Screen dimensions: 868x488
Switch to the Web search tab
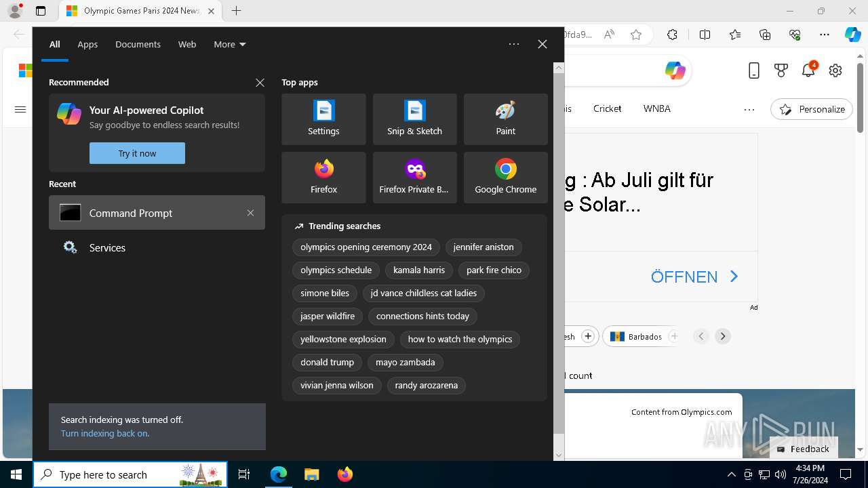[x=187, y=44]
